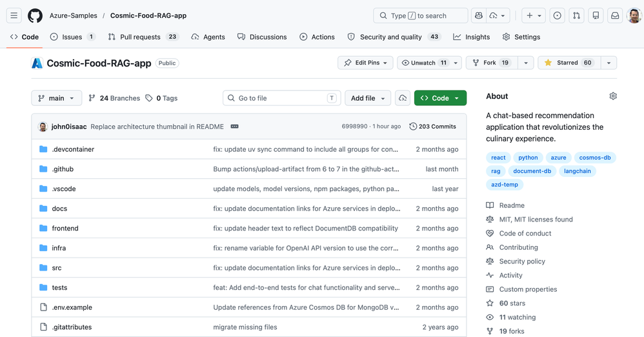Image resolution: width=644 pixels, height=337 pixels.
Task: Open the Pull requests tab
Action: (x=143, y=37)
